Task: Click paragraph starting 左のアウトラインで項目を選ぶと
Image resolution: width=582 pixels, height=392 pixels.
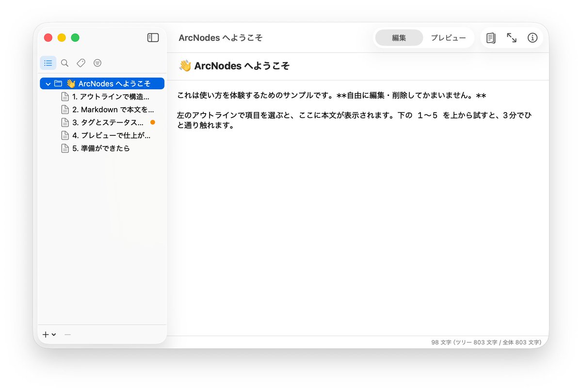Action: [355, 120]
